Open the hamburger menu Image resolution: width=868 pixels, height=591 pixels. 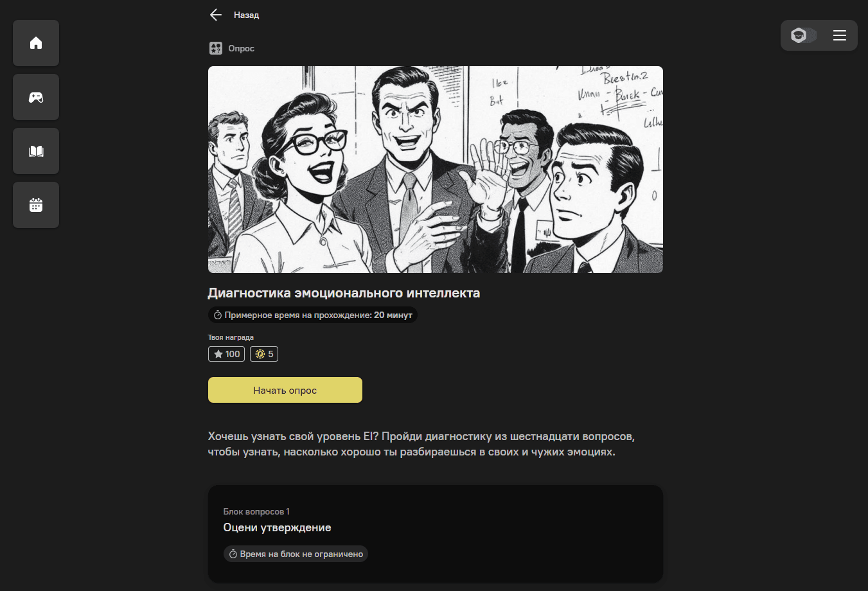(x=840, y=35)
